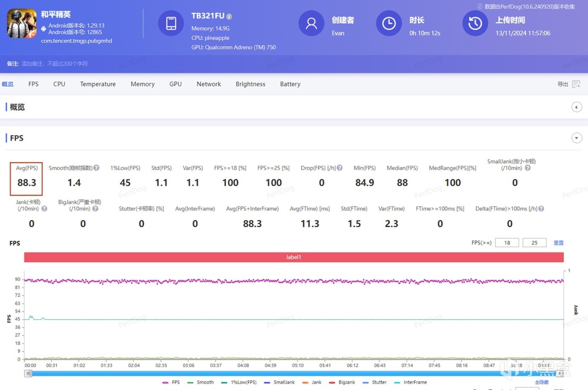
Task: Collapse the FPS section with arrow
Action: (x=576, y=138)
